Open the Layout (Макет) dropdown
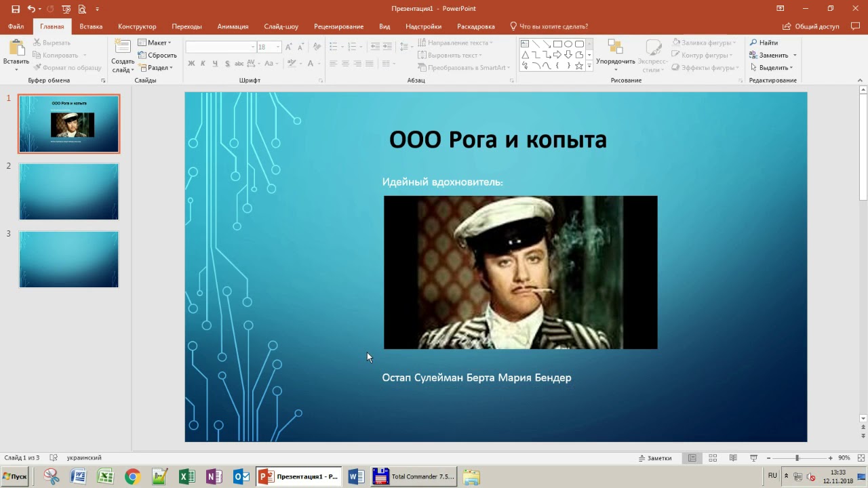868x488 pixels. 155,43
